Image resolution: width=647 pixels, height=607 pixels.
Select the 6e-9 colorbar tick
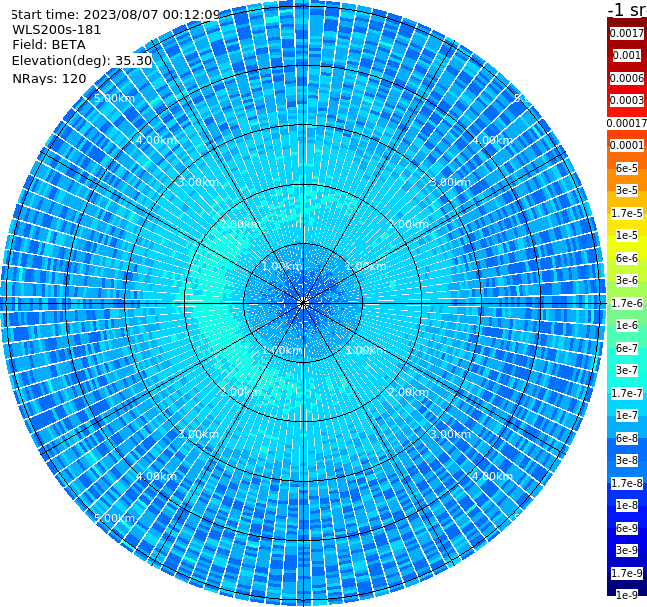(x=627, y=528)
